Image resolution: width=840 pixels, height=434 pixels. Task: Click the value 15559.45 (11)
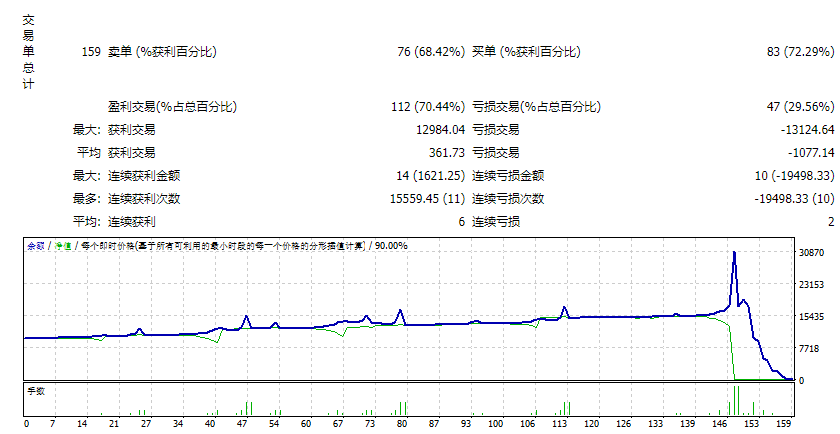[428, 199]
